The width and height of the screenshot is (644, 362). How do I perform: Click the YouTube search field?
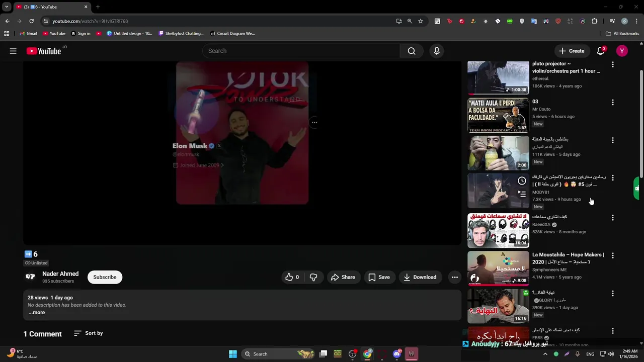(301, 51)
